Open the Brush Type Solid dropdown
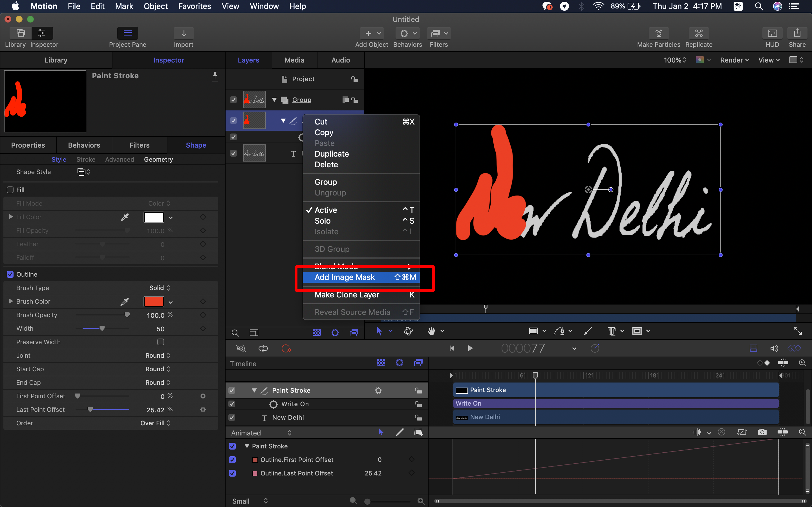Viewport: 812px width, 507px height. pyautogui.click(x=160, y=288)
